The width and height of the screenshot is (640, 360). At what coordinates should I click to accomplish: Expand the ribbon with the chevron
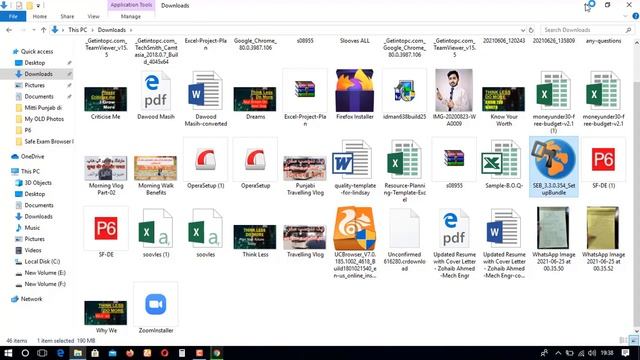click(625, 16)
